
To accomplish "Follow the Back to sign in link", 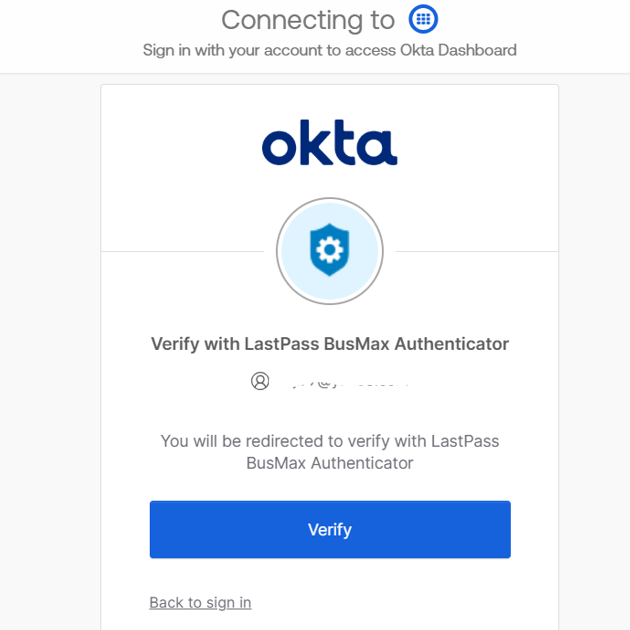I will 200,602.
